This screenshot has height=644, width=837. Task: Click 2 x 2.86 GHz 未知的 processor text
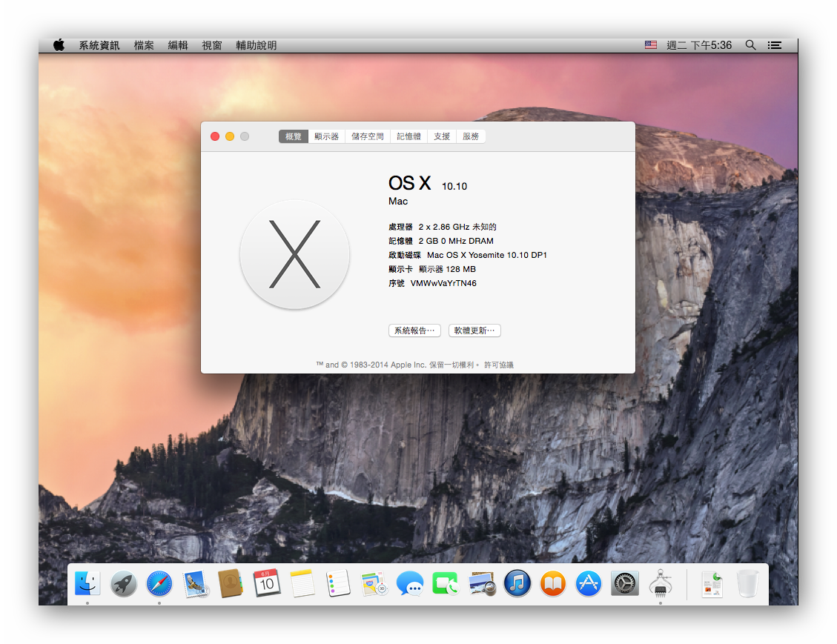coord(457,227)
